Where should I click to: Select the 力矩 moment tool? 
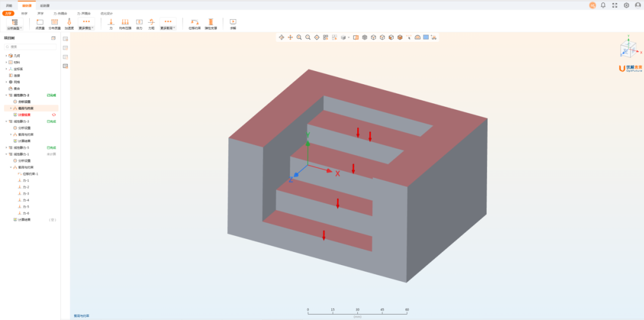tap(151, 24)
